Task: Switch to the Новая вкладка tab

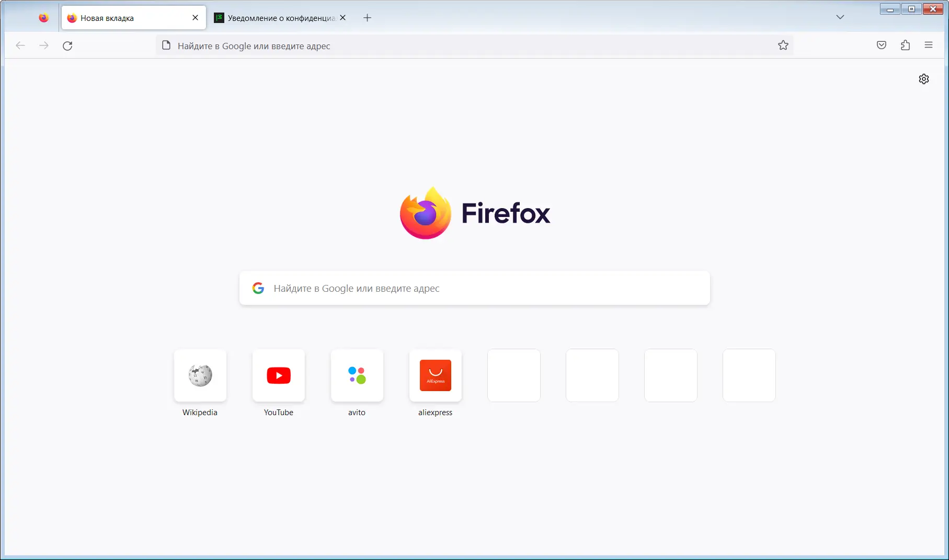Action: [x=134, y=18]
